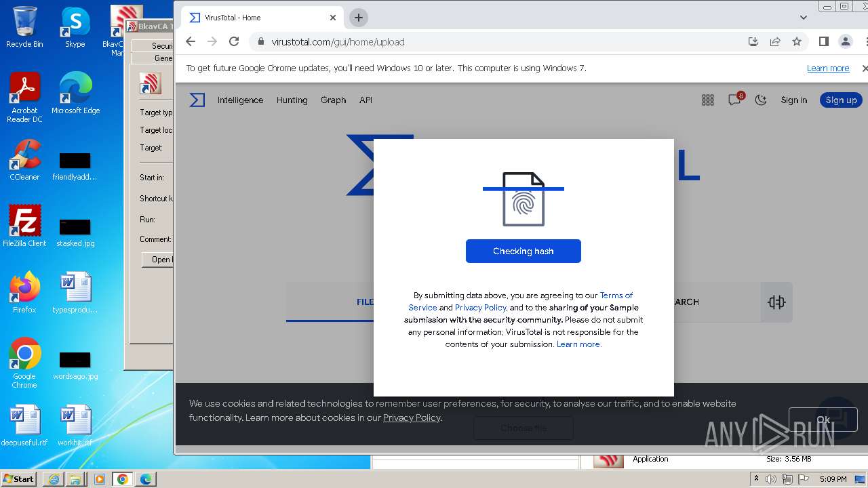Switch to Chrome in the taskbar

point(123,479)
